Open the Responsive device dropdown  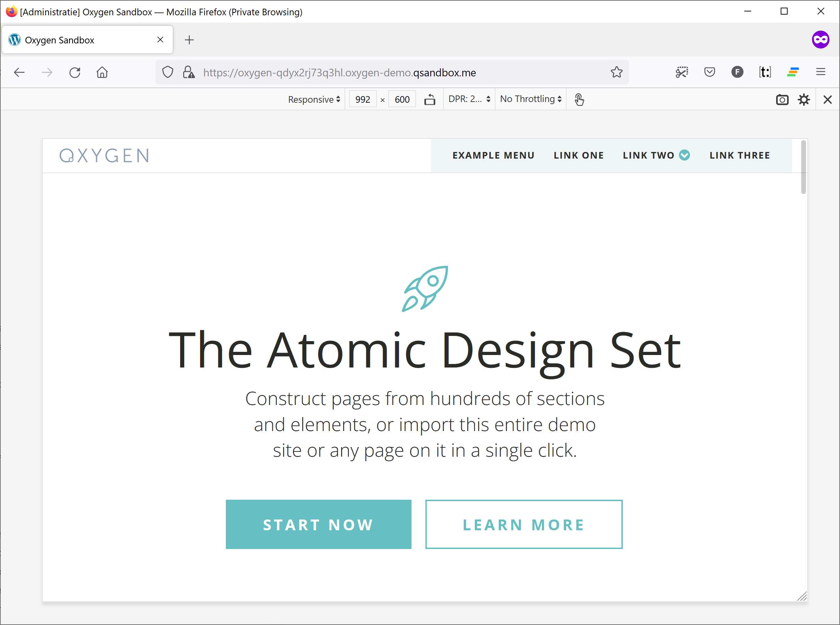click(313, 99)
